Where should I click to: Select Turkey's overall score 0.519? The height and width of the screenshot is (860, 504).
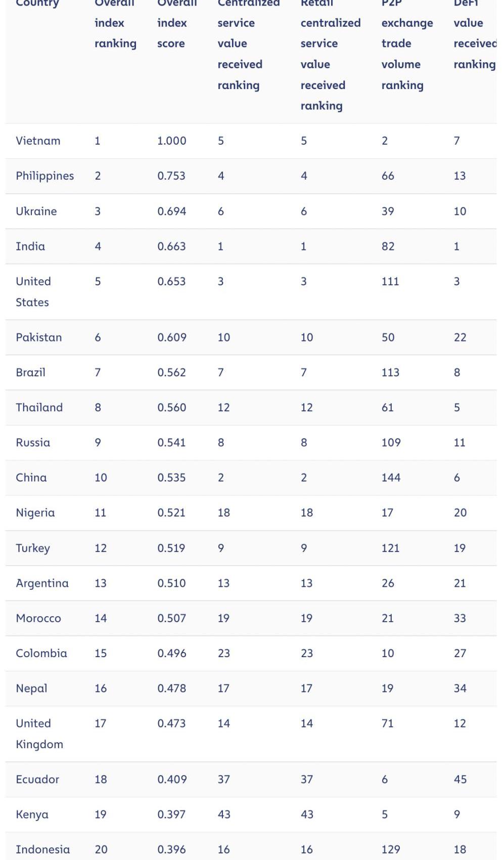pyautogui.click(x=171, y=548)
